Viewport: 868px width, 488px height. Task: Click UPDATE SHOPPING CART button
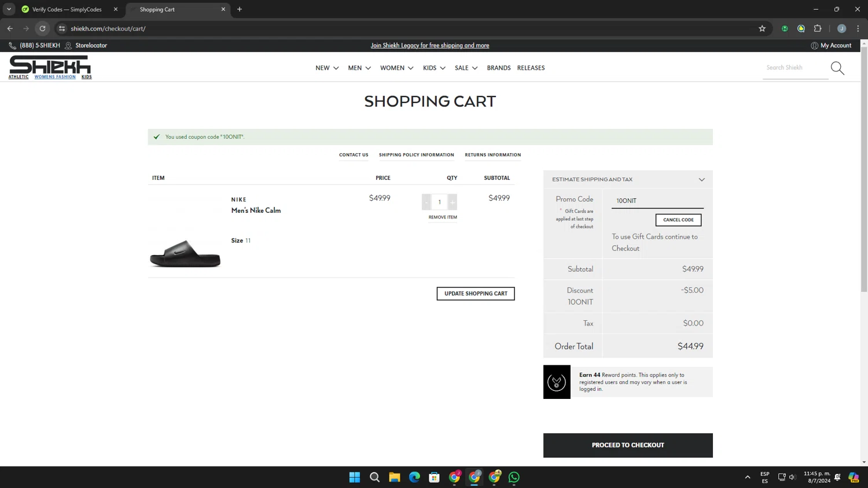[476, 294]
